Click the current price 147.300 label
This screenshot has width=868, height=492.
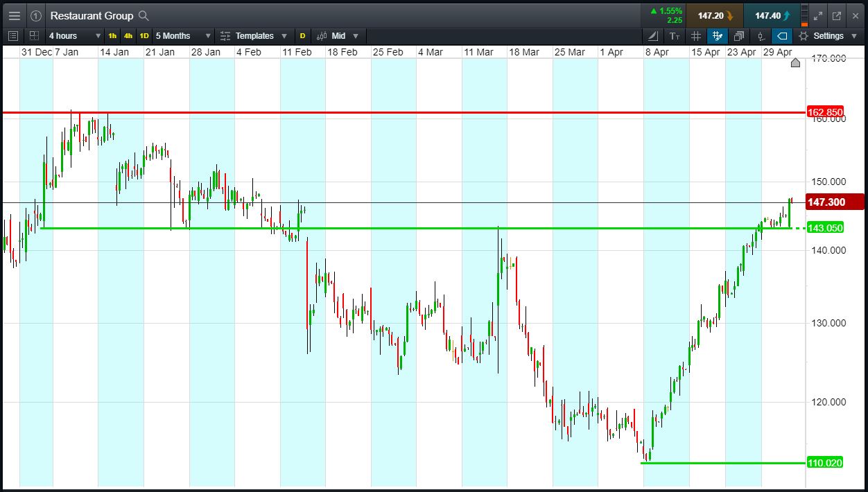(835, 202)
